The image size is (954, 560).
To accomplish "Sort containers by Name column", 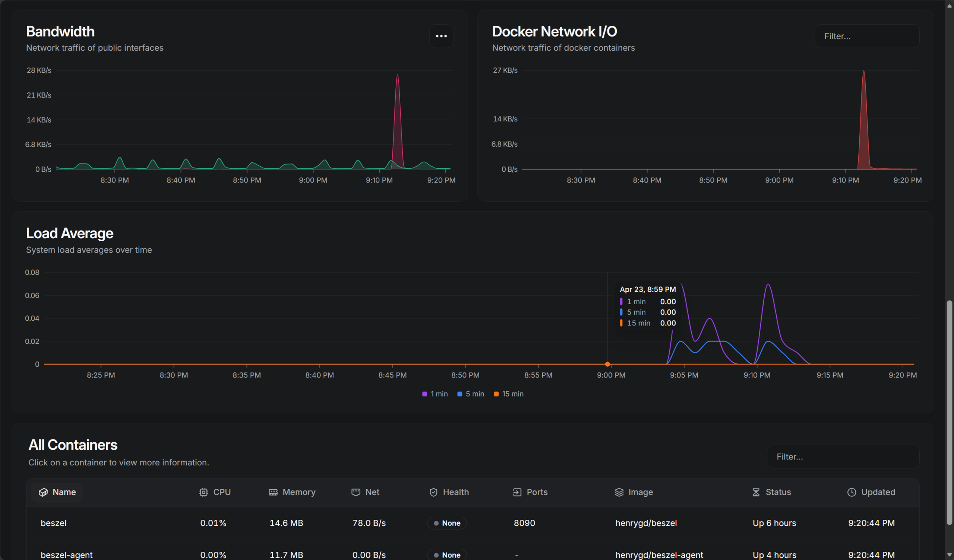I will pyautogui.click(x=64, y=492).
